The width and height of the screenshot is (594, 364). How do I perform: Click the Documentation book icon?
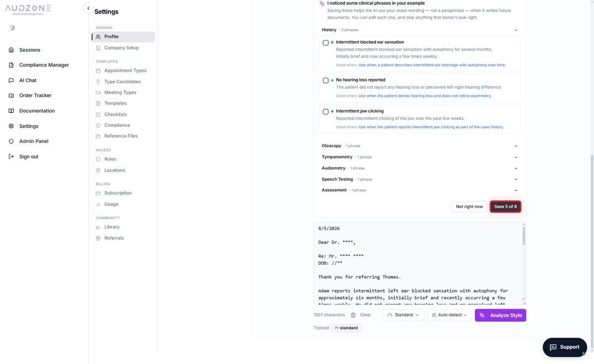coord(11,111)
